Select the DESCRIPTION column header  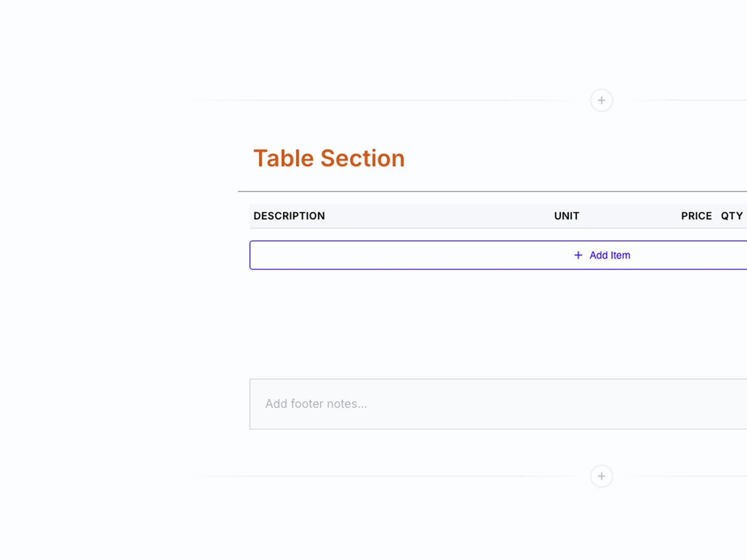tap(289, 216)
